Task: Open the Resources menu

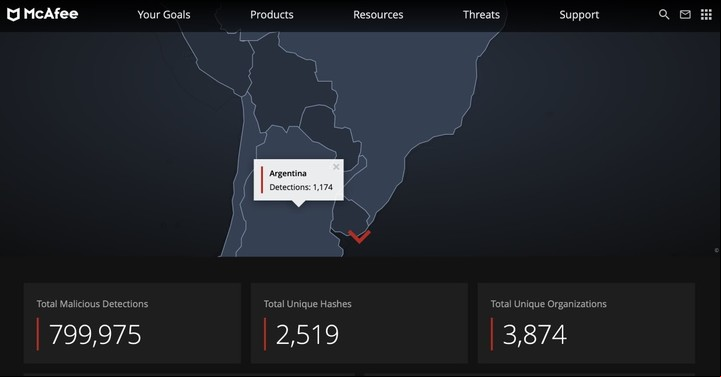Action: 378,15
